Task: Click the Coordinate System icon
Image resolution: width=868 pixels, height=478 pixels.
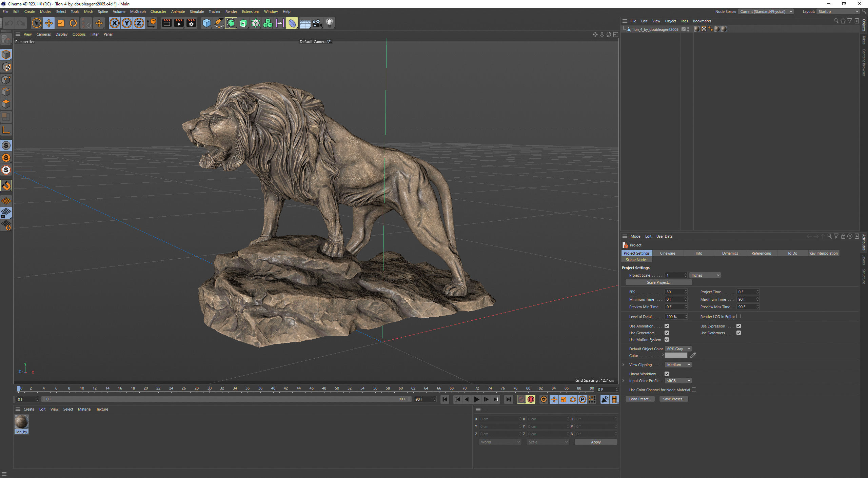Action: click(152, 23)
